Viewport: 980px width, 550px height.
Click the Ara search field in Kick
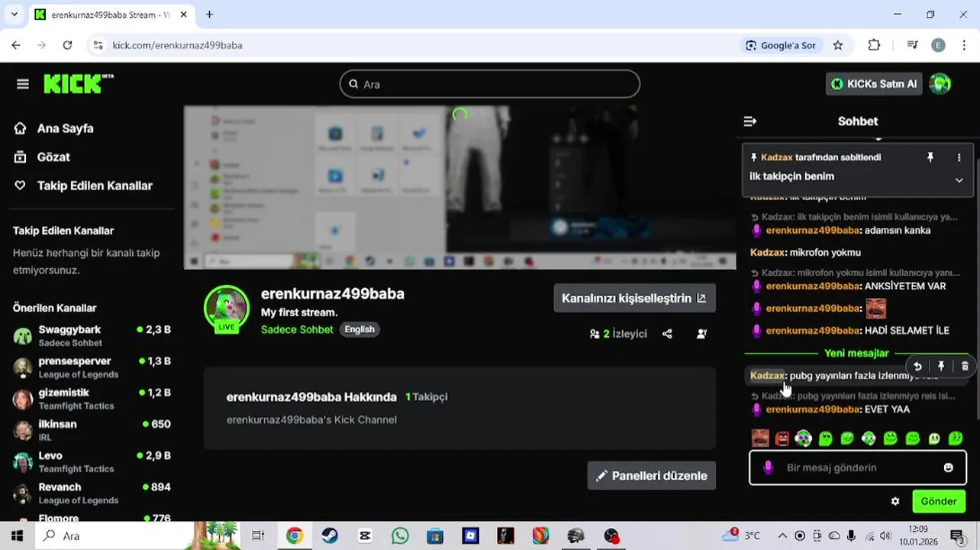(x=489, y=84)
